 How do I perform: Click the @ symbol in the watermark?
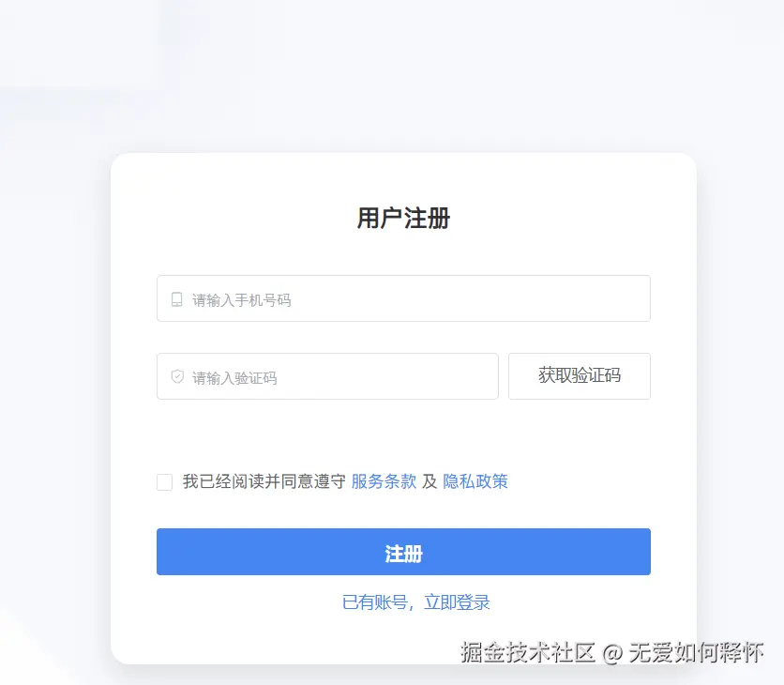pos(612,653)
